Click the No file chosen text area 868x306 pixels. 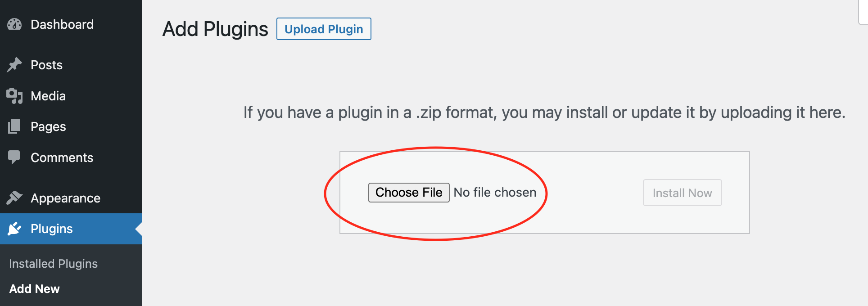point(495,192)
